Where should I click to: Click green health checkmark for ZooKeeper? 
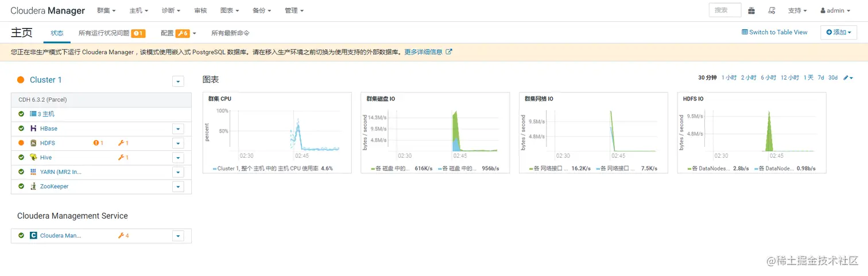click(x=21, y=186)
